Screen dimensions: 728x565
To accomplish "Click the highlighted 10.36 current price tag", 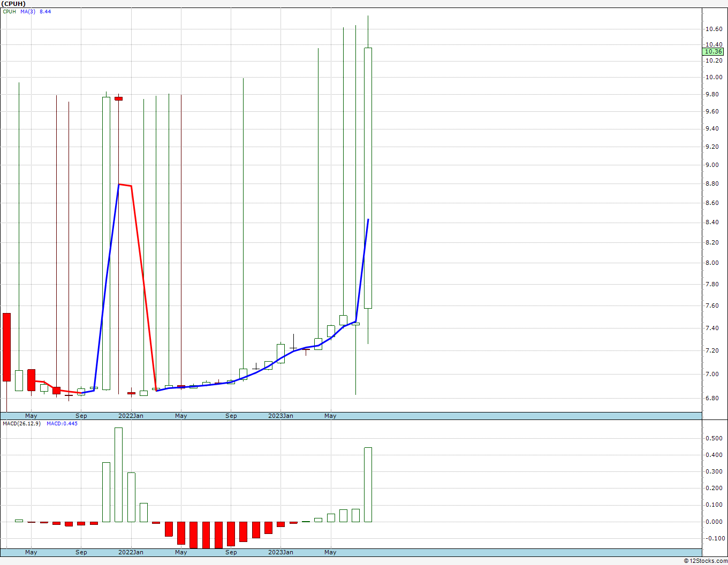I will 713,52.
